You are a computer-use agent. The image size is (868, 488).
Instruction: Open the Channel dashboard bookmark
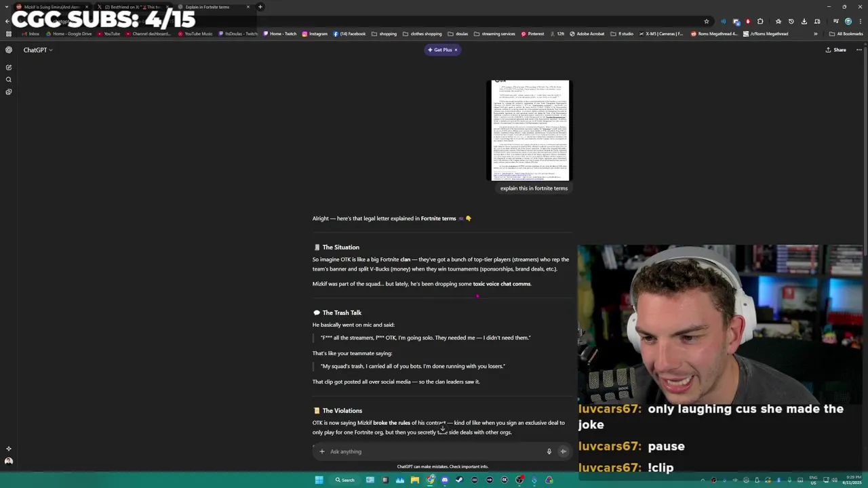coord(148,34)
